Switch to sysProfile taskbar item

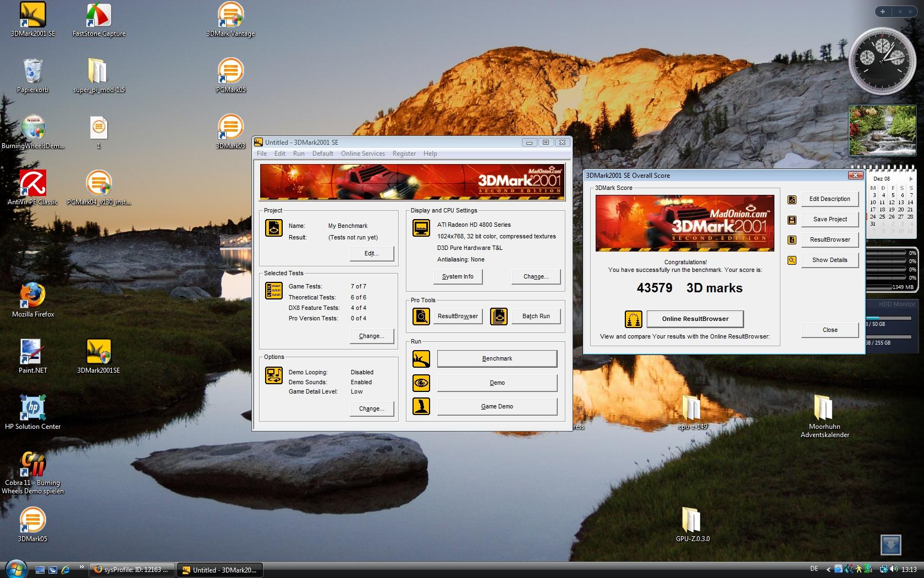[132, 570]
